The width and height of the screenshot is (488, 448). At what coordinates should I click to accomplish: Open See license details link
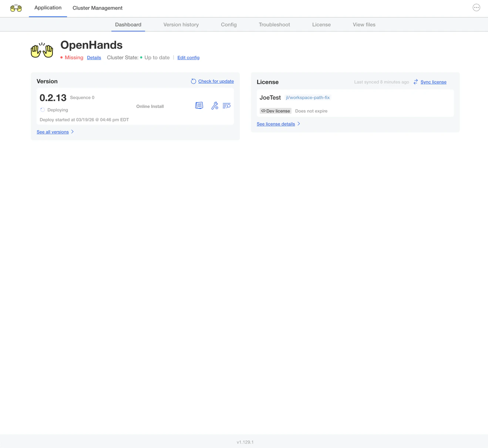(276, 124)
